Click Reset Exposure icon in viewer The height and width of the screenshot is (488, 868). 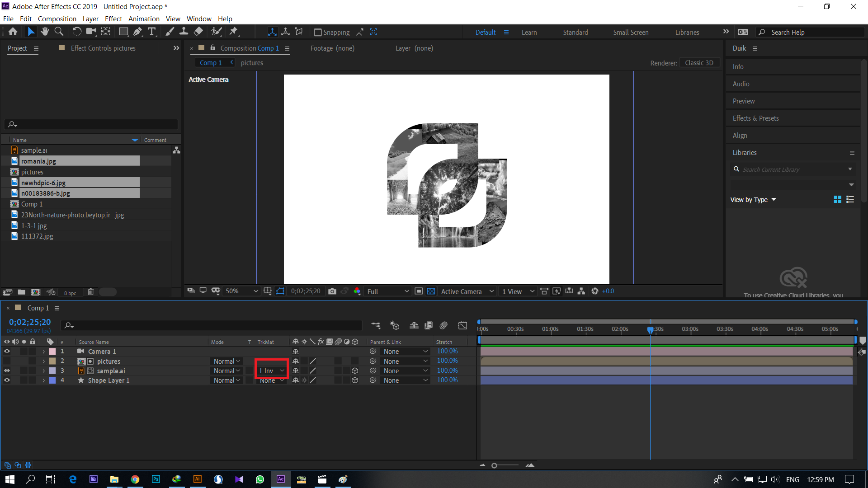pos(595,291)
